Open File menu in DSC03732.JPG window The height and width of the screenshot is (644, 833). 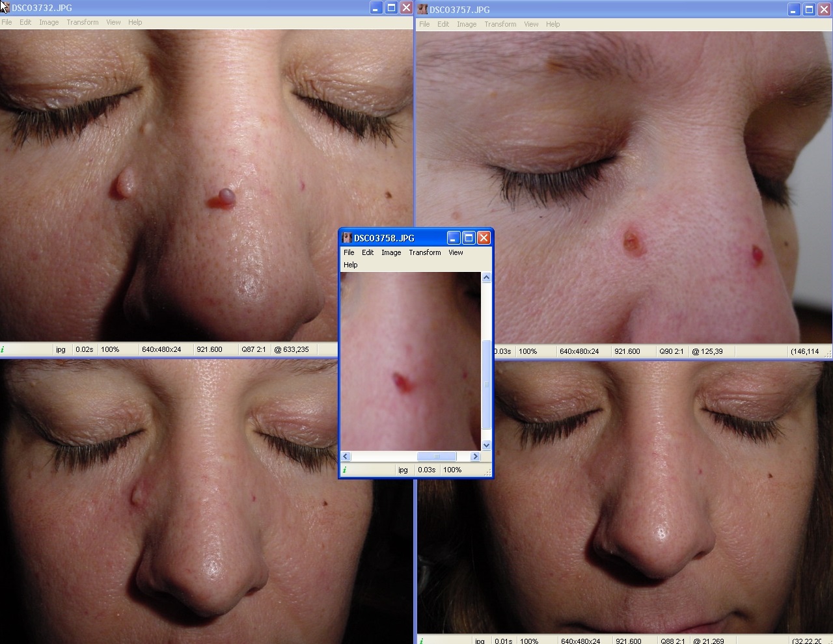point(7,22)
